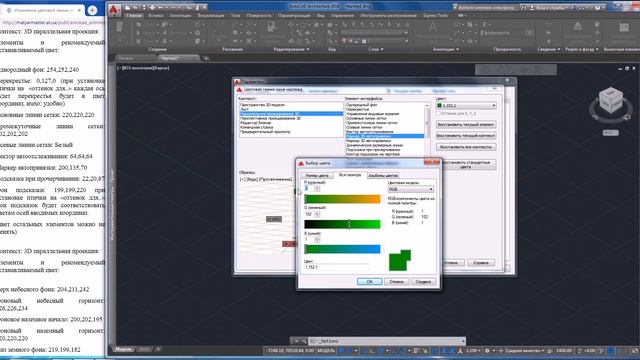Click Восстановить все контексты button
The height and width of the screenshot is (360, 640).
(x=466, y=147)
